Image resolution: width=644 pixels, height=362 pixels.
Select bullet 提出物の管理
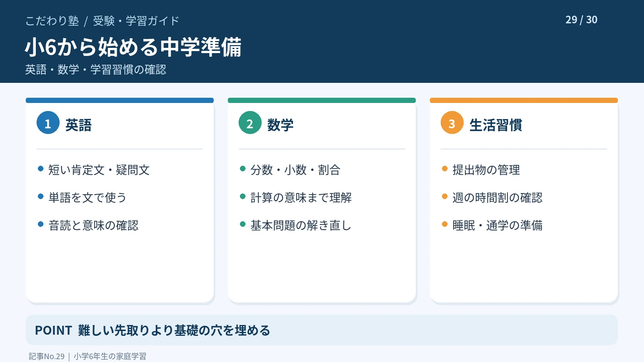tap(486, 170)
